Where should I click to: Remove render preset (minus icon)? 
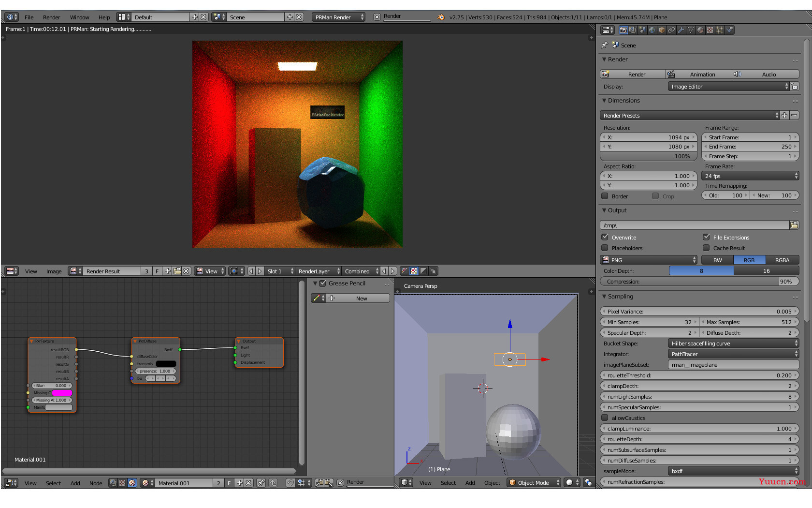(794, 115)
